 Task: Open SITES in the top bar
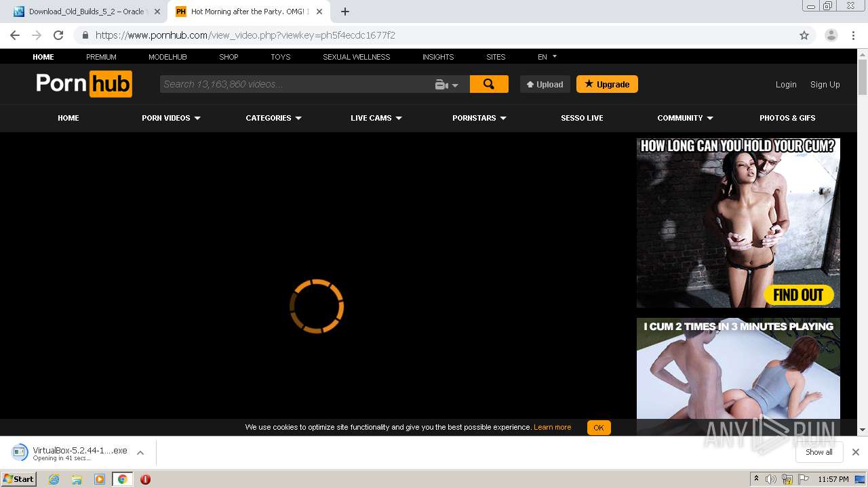[x=496, y=57]
